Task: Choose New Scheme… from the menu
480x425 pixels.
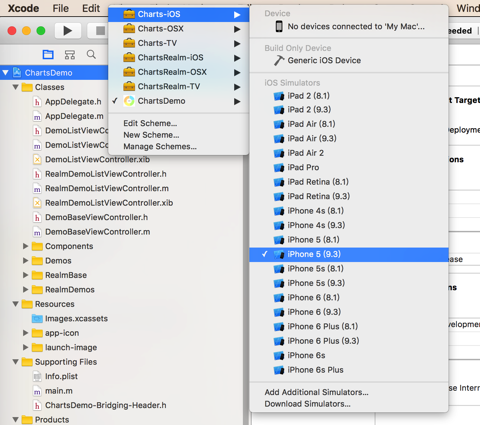Action: click(x=151, y=135)
